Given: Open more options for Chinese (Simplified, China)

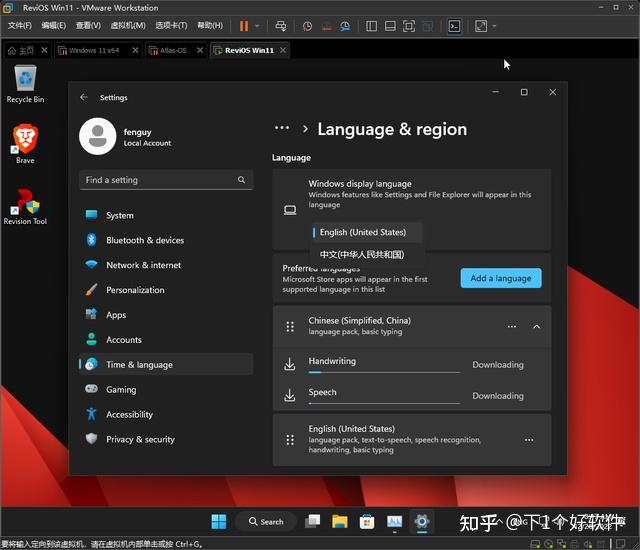Looking at the screenshot, I should (511, 326).
